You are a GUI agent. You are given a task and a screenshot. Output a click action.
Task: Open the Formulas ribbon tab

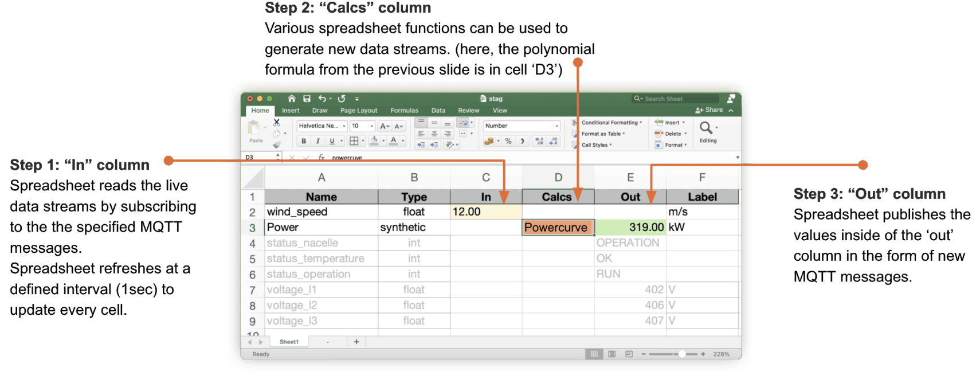[x=404, y=111]
